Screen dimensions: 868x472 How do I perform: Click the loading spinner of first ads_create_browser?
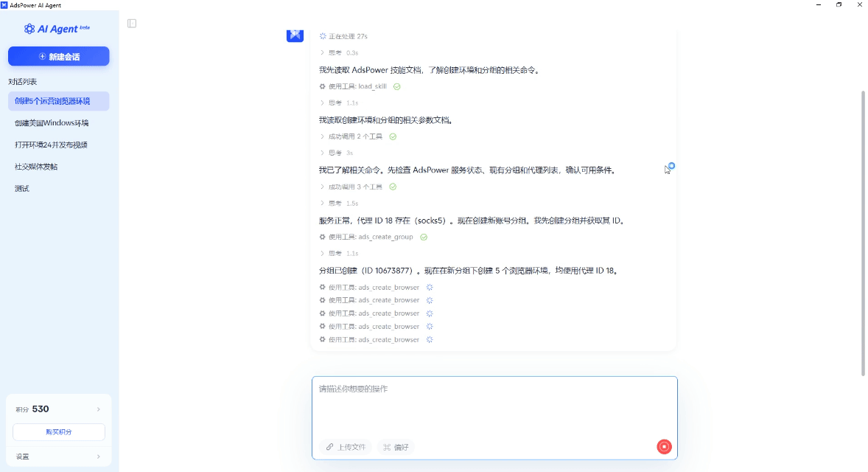click(x=430, y=287)
